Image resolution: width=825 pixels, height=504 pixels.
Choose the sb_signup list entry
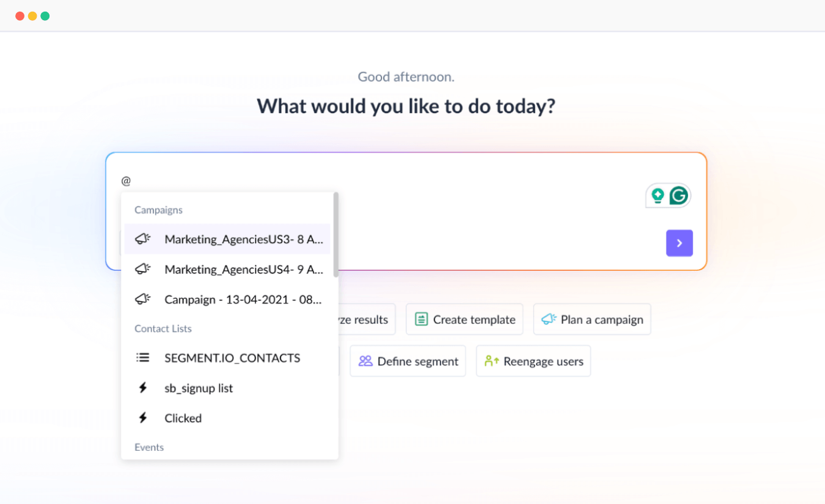199,388
